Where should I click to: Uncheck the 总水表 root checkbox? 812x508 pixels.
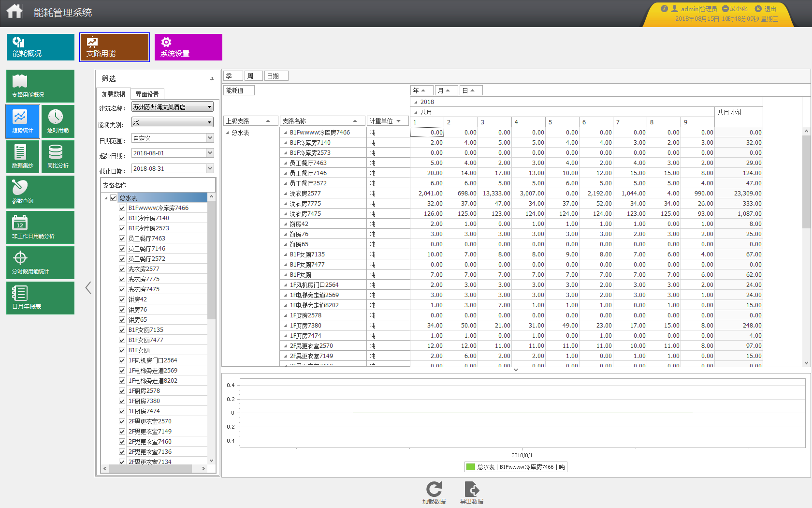click(x=113, y=198)
